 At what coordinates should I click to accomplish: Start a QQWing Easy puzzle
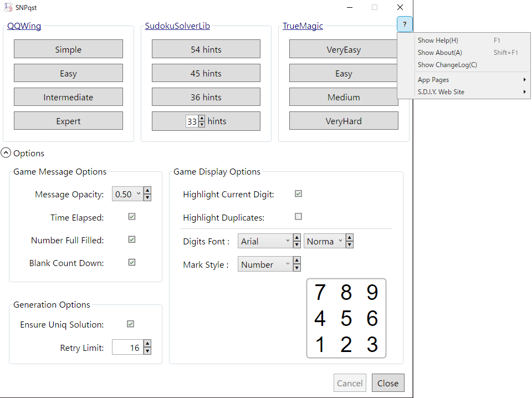pyautogui.click(x=68, y=73)
